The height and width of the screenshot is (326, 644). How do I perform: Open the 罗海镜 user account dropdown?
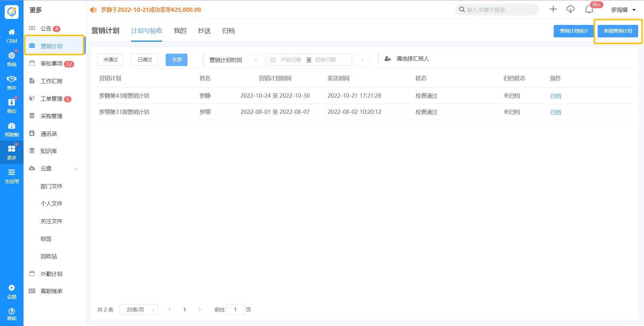coord(623,10)
